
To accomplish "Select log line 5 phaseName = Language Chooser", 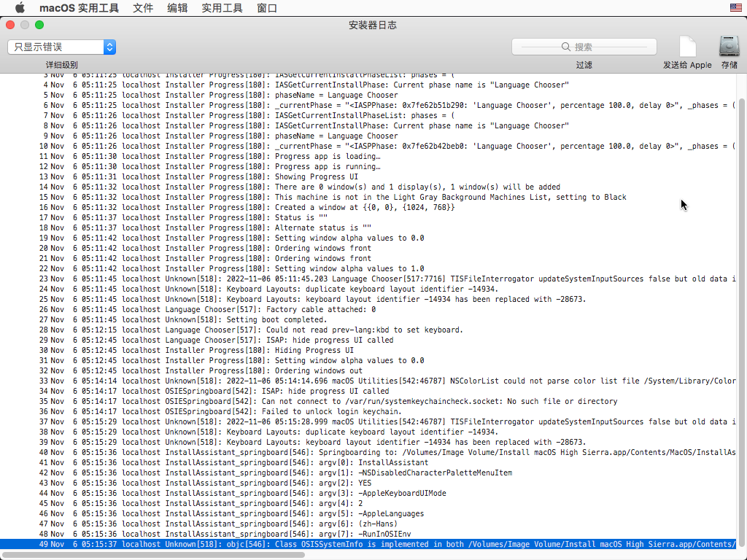I will (368, 96).
